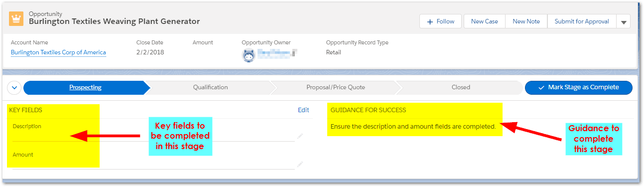Click the Key Fields heading
This screenshot has height=187, width=644.
(x=25, y=110)
